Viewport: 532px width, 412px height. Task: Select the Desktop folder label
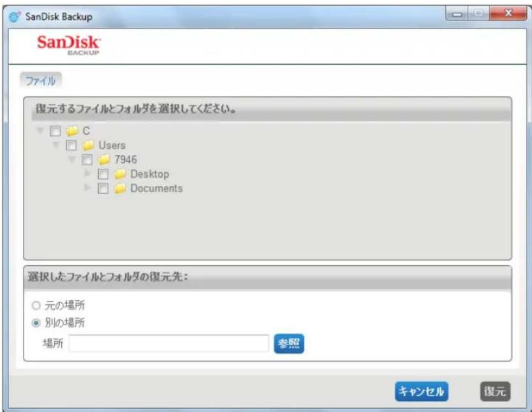[150, 174]
